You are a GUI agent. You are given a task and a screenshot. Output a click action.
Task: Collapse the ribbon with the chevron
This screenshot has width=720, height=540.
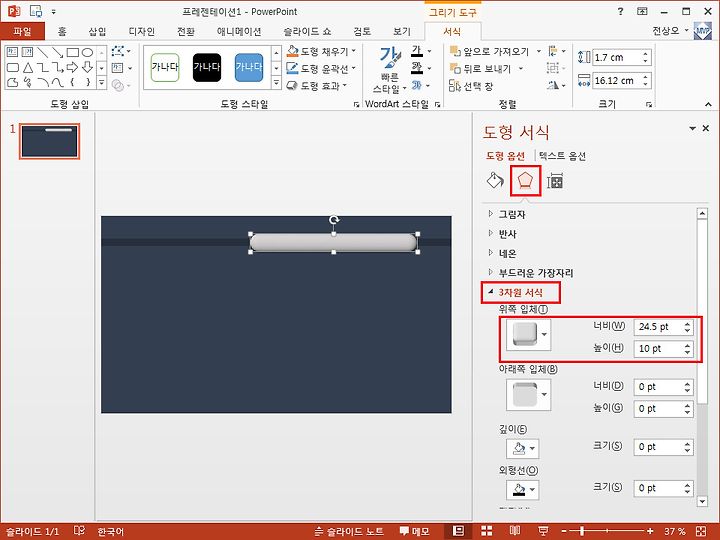tap(709, 105)
